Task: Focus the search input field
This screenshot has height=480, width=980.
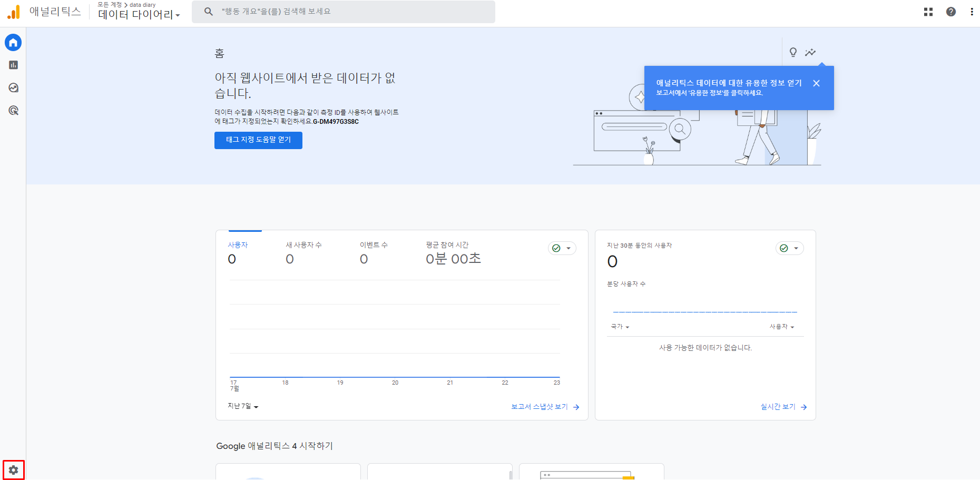Action: pos(343,12)
